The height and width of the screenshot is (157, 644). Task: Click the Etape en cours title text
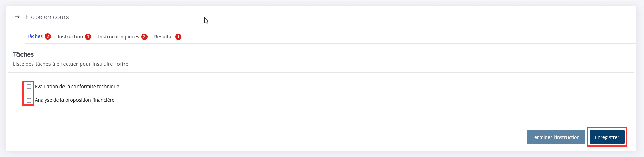point(47,17)
